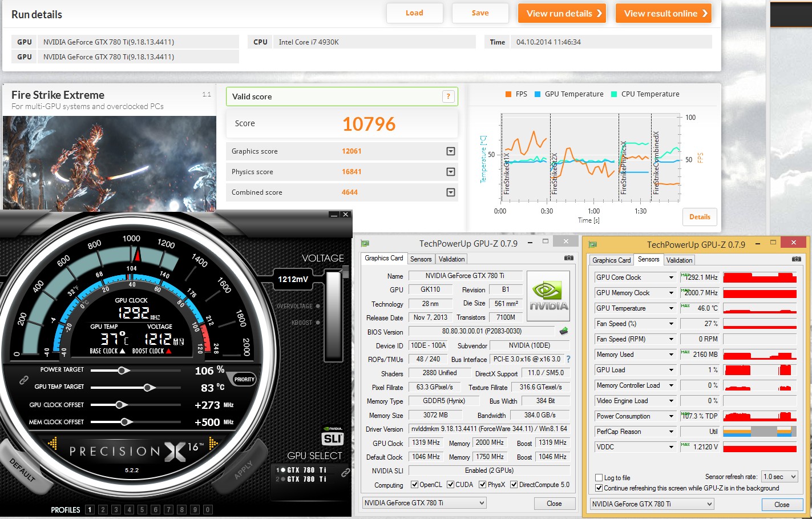This screenshot has width=812, height=519.
Task: Click the Save button in Run details
Action: click(x=480, y=13)
